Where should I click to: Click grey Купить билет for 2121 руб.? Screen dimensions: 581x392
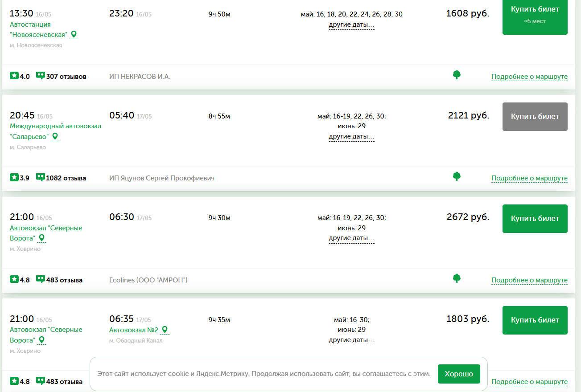[x=535, y=117]
